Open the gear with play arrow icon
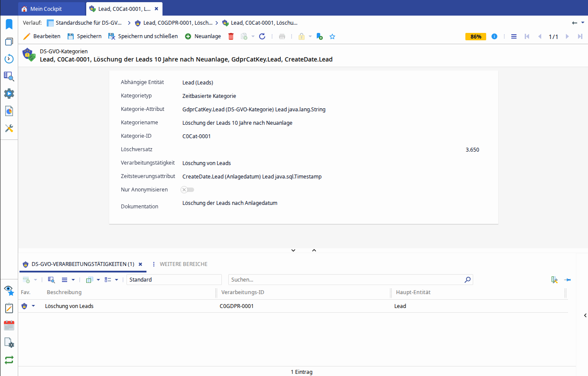Viewport: 588px width, 376px height. coord(9,94)
